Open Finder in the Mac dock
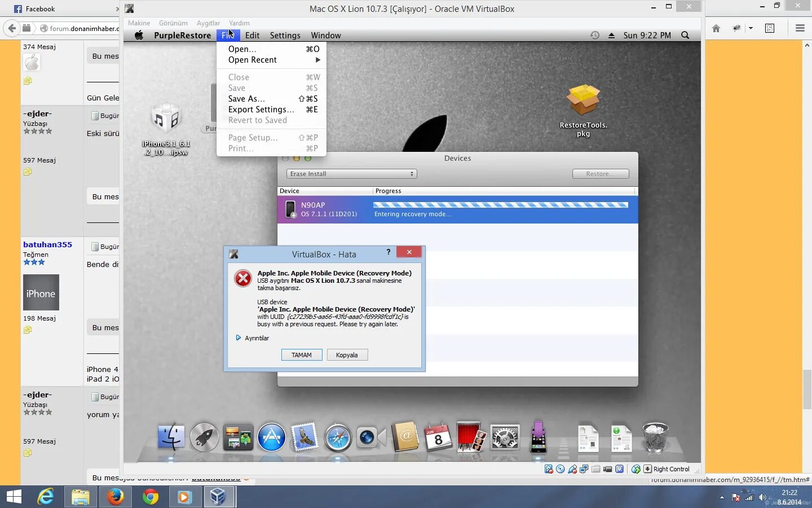 pos(171,437)
